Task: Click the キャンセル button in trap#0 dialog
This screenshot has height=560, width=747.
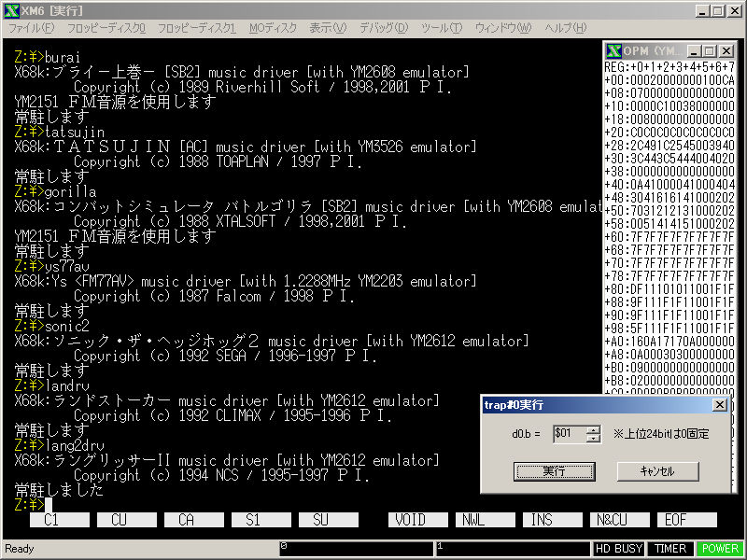Action: click(657, 471)
